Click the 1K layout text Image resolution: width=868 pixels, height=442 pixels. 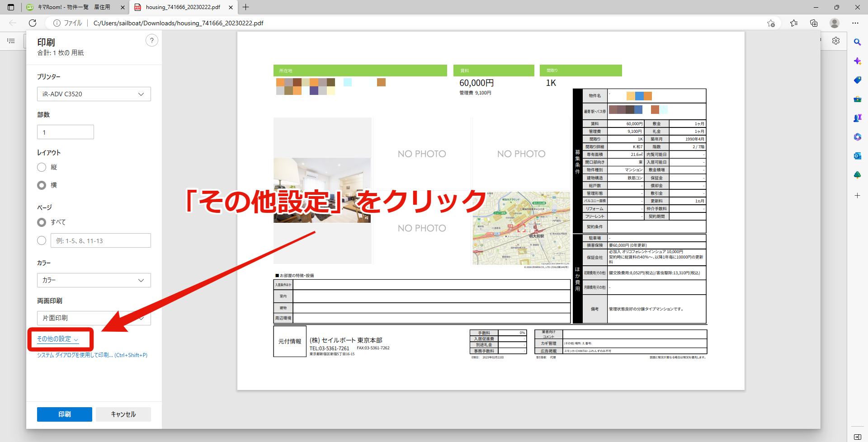tap(551, 83)
